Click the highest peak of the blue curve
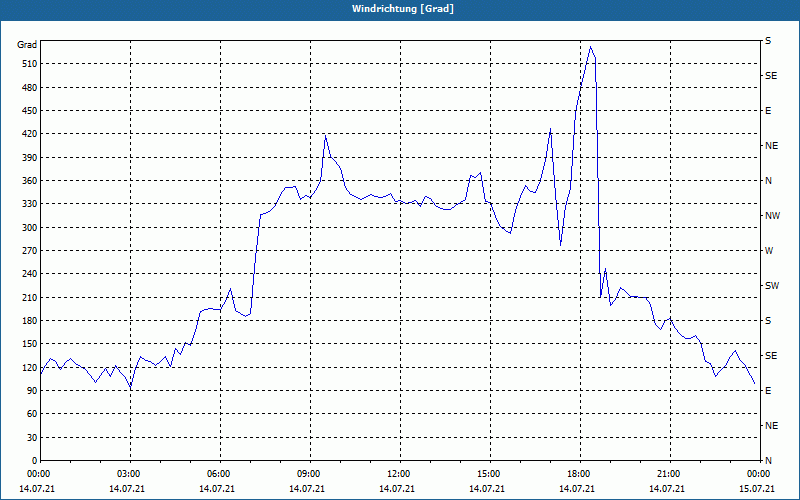 coord(591,47)
